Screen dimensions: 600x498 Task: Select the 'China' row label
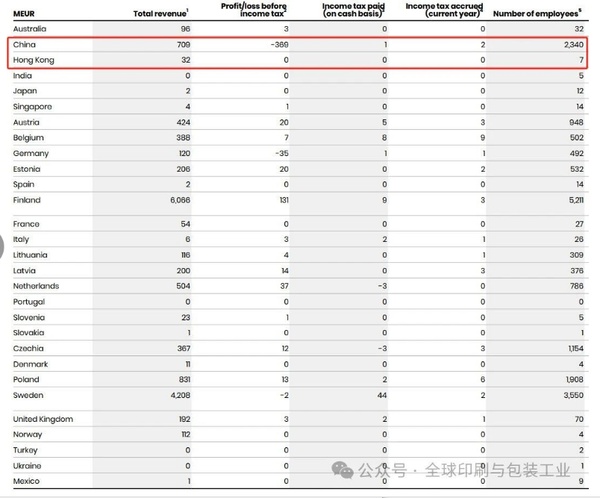pyautogui.click(x=24, y=45)
